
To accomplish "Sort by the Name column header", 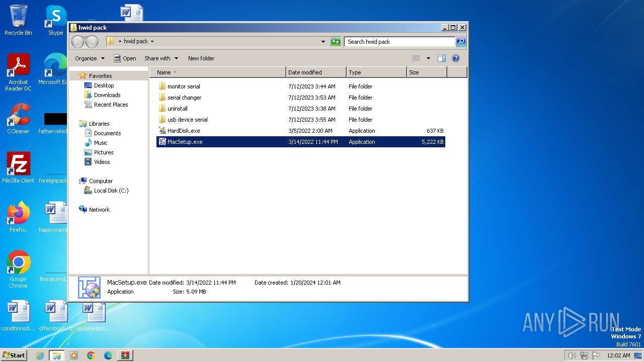I will click(x=218, y=72).
